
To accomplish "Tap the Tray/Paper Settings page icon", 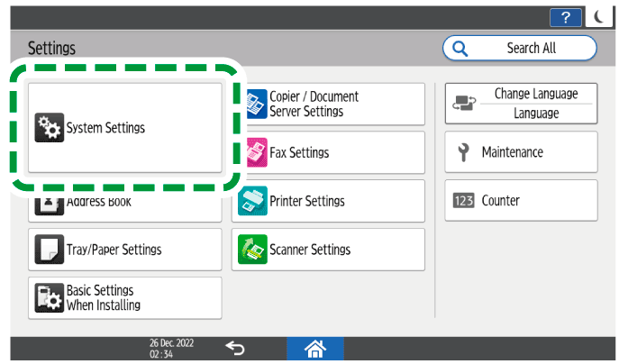I will pos(49,250).
